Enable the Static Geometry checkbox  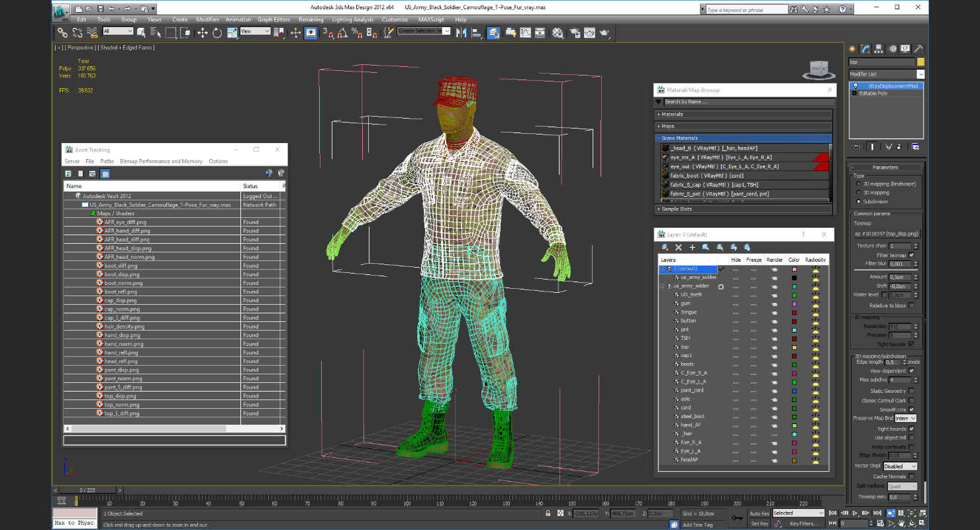[911, 391]
